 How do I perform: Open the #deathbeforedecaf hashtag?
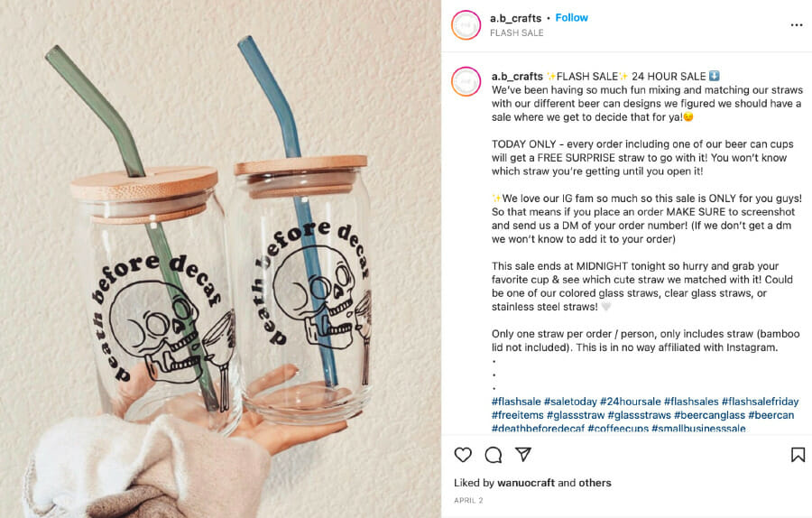[538, 429]
